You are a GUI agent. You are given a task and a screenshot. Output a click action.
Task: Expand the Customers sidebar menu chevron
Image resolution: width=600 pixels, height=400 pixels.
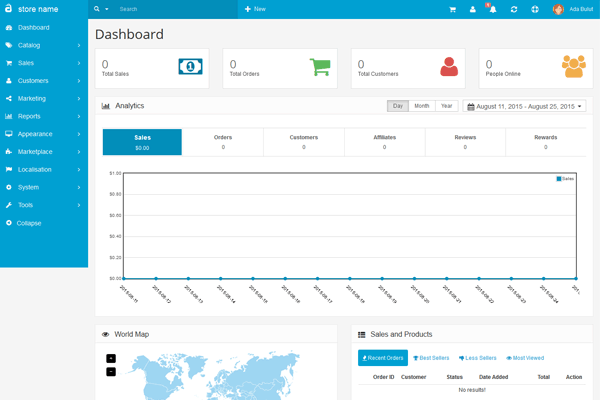click(79, 81)
